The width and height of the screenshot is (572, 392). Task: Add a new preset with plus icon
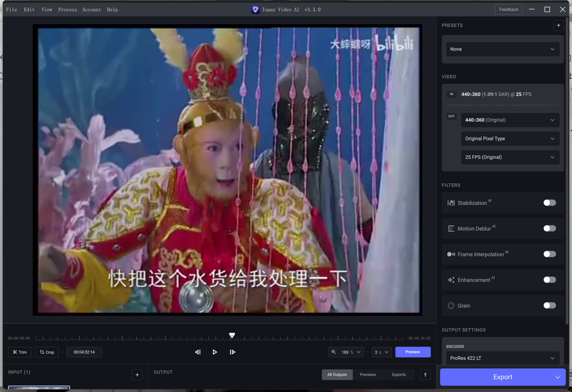[x=559, y=25]
